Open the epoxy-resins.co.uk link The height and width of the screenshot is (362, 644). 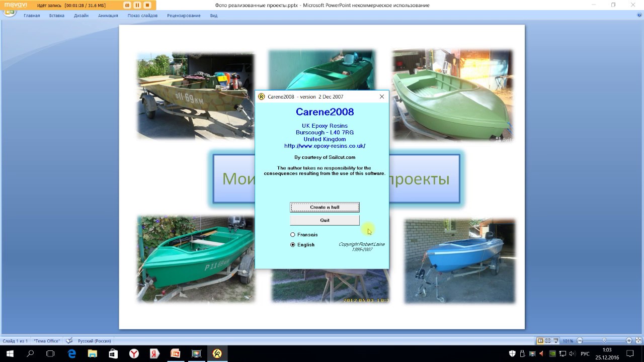(x=325, y=146)
